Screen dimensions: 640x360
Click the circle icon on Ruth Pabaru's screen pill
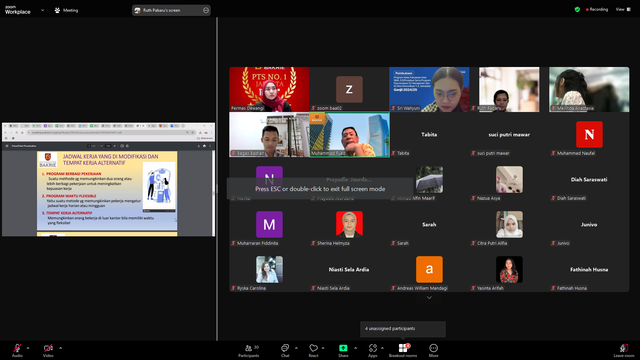(x=206, y=10)
